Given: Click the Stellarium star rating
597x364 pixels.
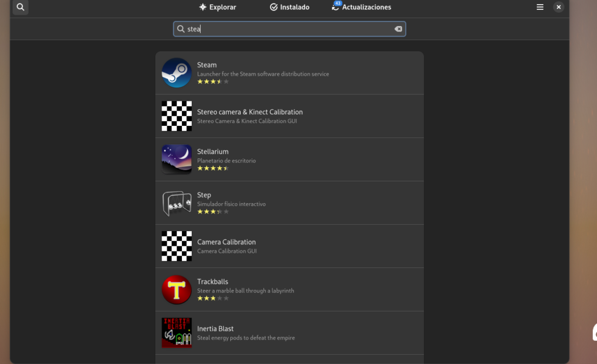Looking at the screenshot, I should click(x=213, y=168).
